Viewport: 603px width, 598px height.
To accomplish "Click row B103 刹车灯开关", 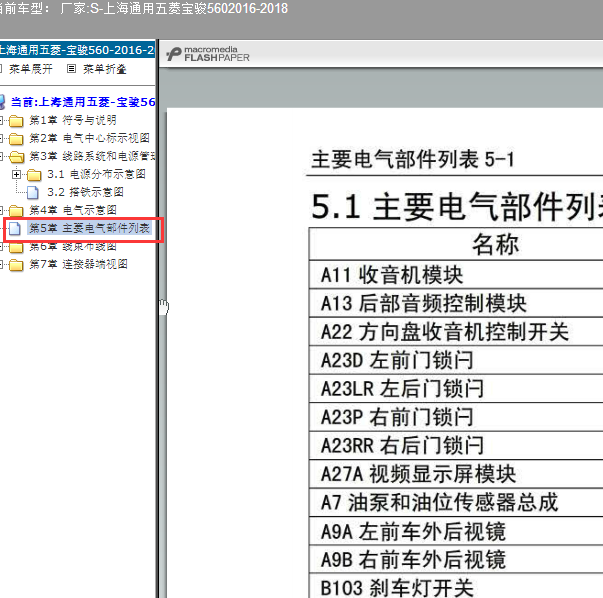I will coord(456,586).
